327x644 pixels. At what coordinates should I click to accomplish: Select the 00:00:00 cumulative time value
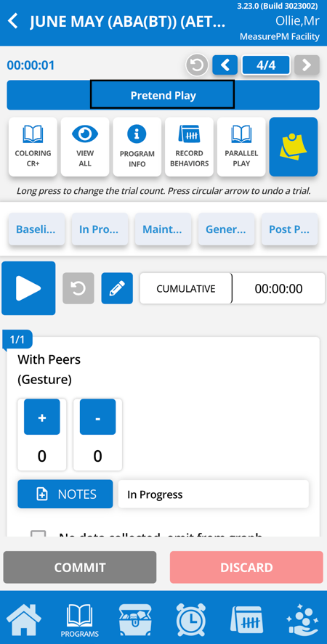pyautogui.click(x=278, y=288)
